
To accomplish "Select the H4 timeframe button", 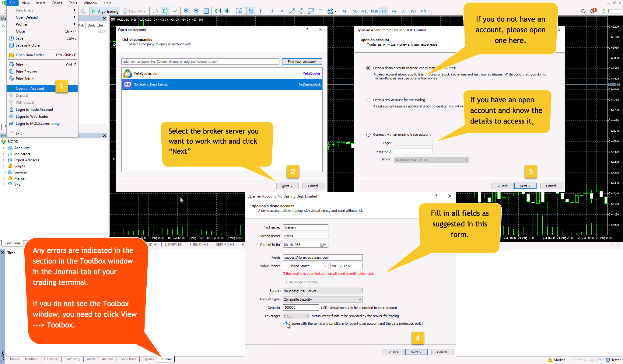I will point(394,11).
